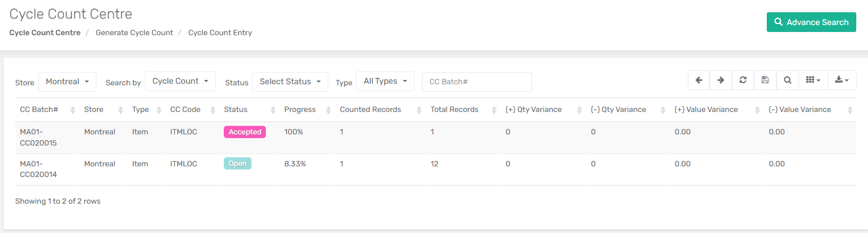The image size is (868, 233).
Task: Go to Generate Cycle Count breadcrumb
Action: tap(134, 33)
